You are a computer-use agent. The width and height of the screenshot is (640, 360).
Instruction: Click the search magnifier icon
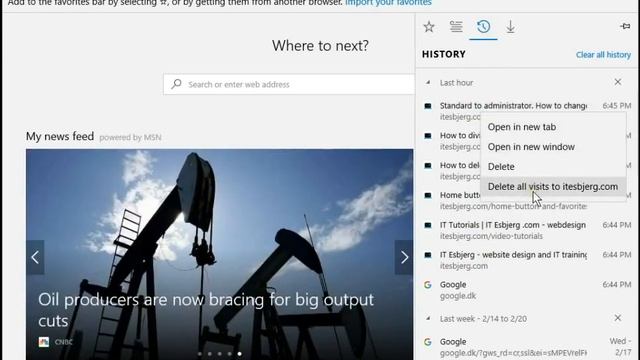(x=176, y=84)
